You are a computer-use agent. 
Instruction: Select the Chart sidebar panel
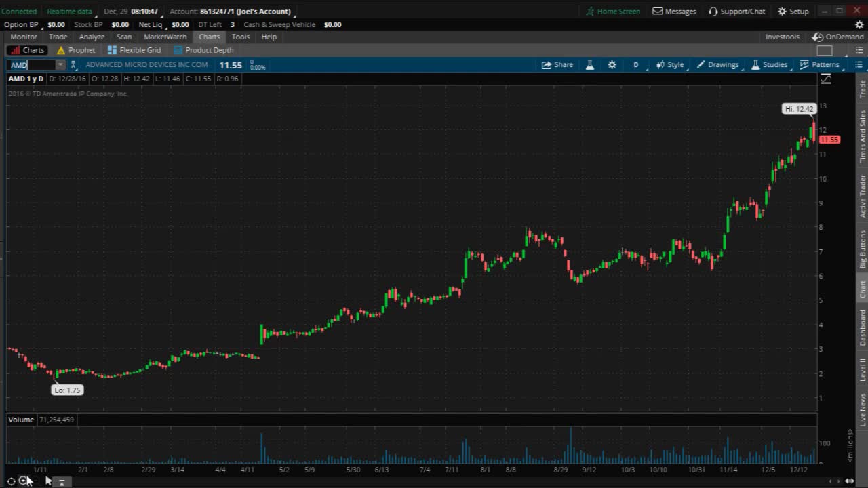click(863, 289)
